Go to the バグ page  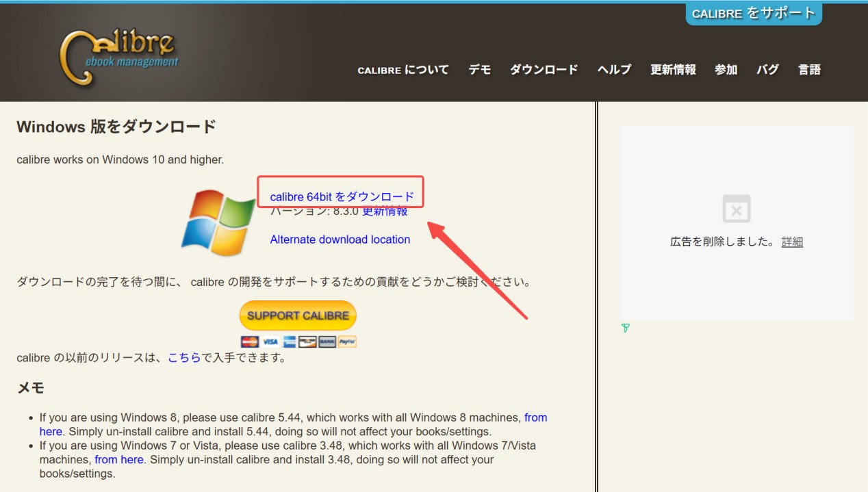point(768,70)
